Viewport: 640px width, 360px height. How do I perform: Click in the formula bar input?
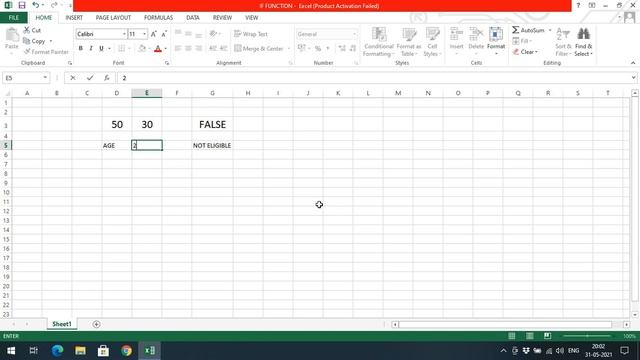pyautogui.click(x=373, y=78)
